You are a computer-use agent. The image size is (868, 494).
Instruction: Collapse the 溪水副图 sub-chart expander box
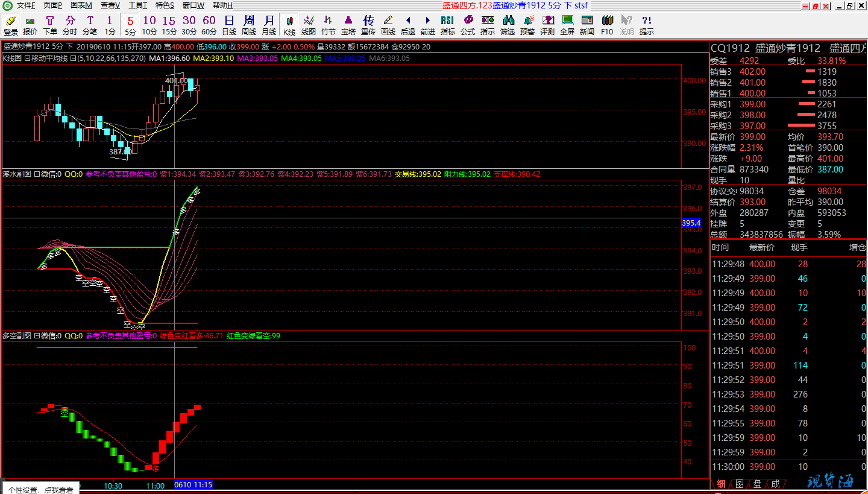(36, 174)
